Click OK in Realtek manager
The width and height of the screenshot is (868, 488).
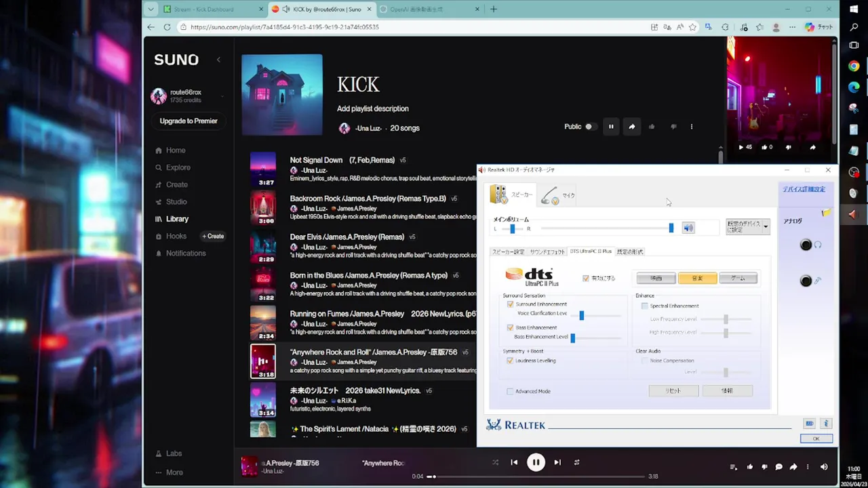816,439
